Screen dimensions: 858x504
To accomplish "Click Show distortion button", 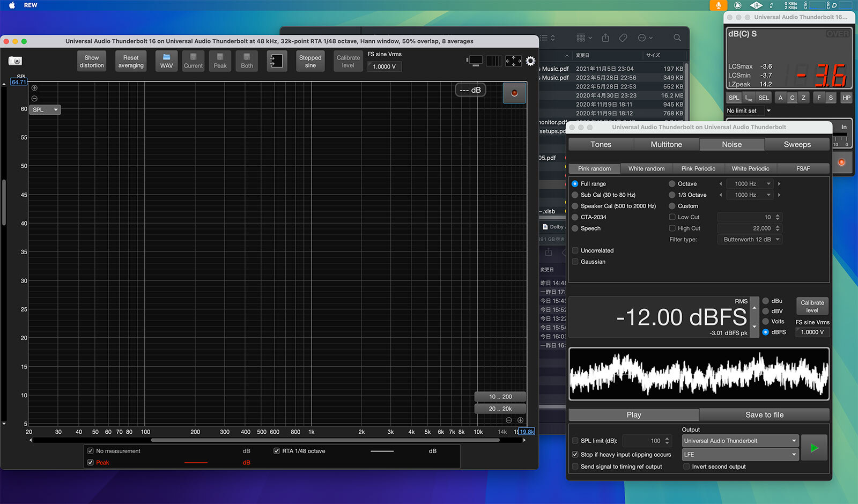I will pos(92,62).
